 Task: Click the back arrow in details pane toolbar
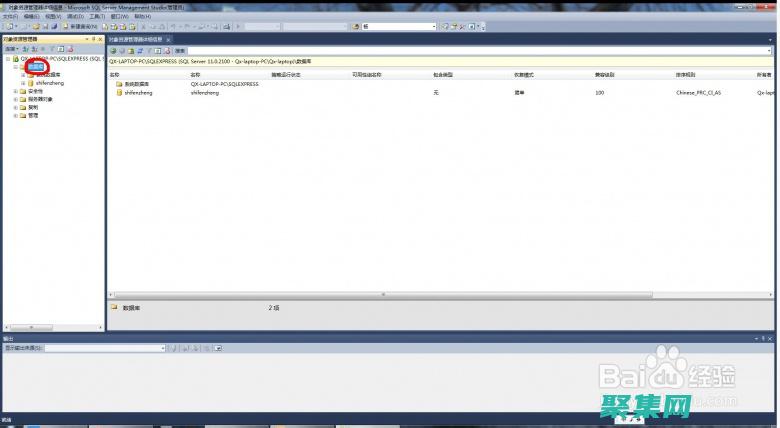point(113,50)
